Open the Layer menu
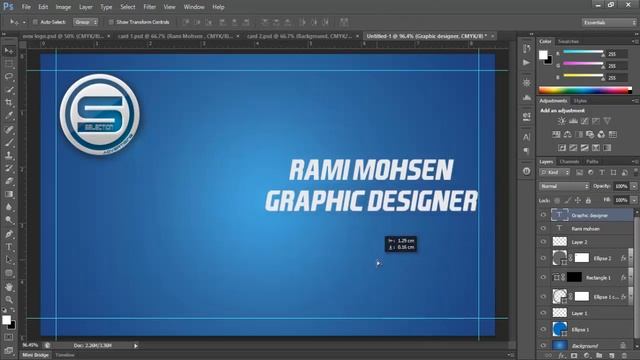 85,7
